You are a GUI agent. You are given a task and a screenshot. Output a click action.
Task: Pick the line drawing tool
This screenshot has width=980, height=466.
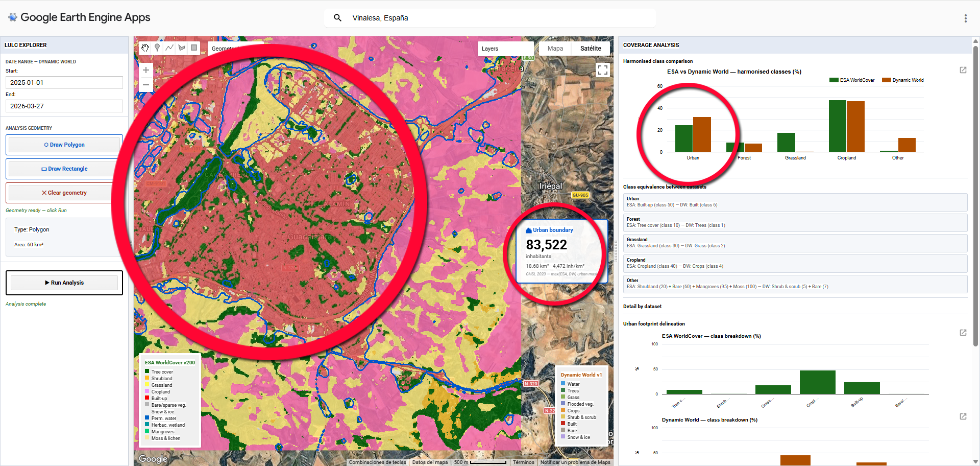click(x=169, y=48)
